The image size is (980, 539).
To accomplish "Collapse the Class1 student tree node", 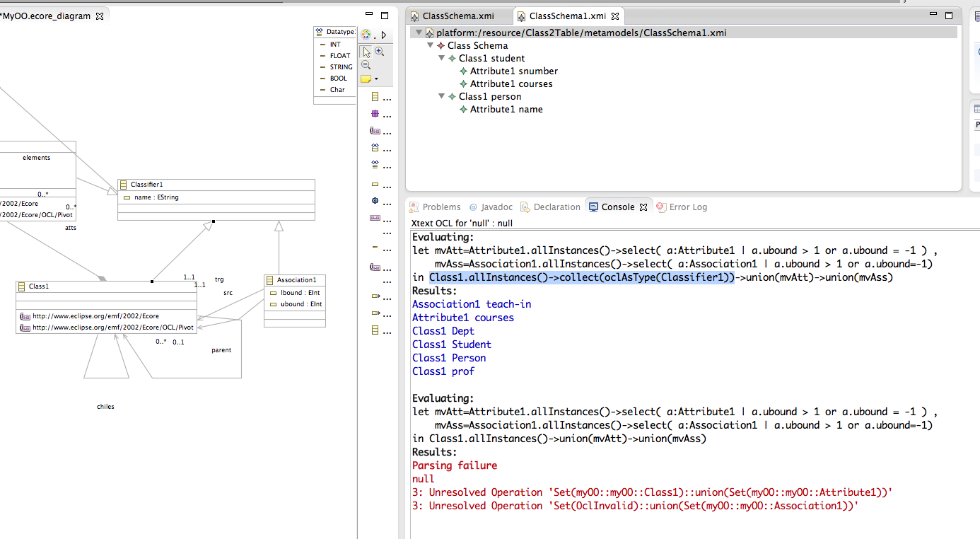I will 443,59.
